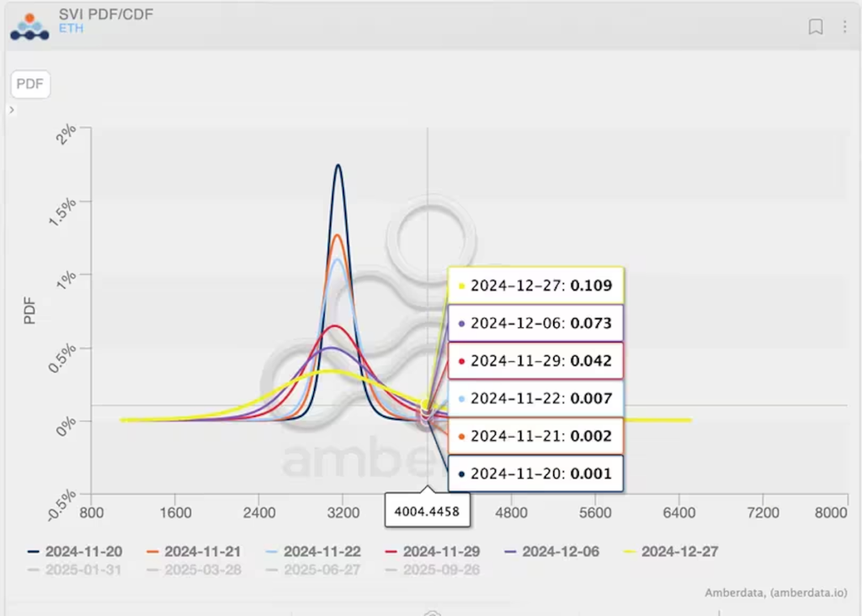The width and height of the screenshot is (862, 616).
Task: Switch the PDF mode button
Action: tap(30, 84)
